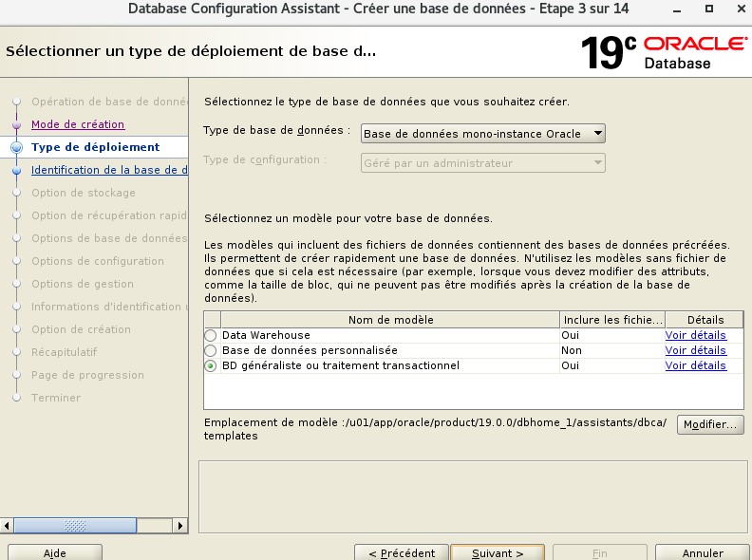The width and height of the screenshot is (752, 560).
Task: Go to the next step with Suivant
Action: pyautogui.click(x=498, y=552)
